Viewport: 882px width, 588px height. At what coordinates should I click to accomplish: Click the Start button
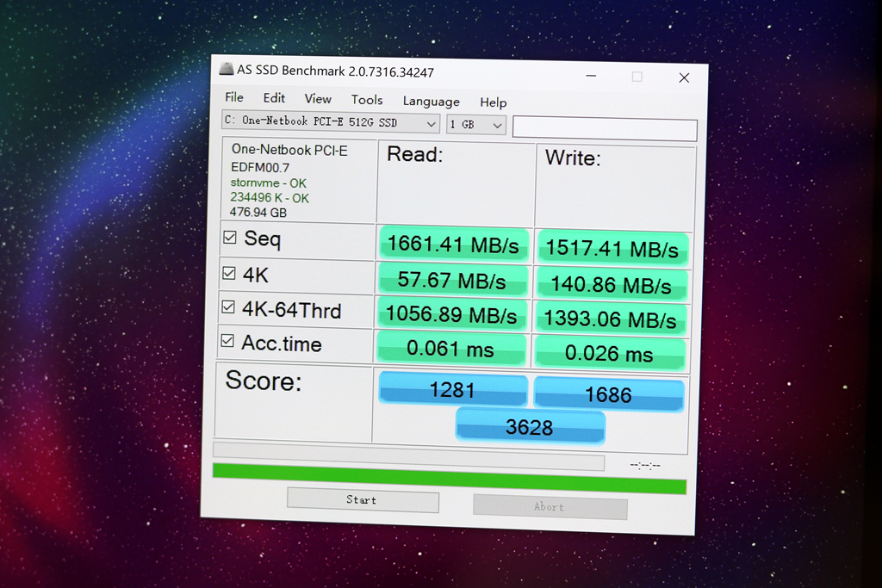tap(363, 499)
